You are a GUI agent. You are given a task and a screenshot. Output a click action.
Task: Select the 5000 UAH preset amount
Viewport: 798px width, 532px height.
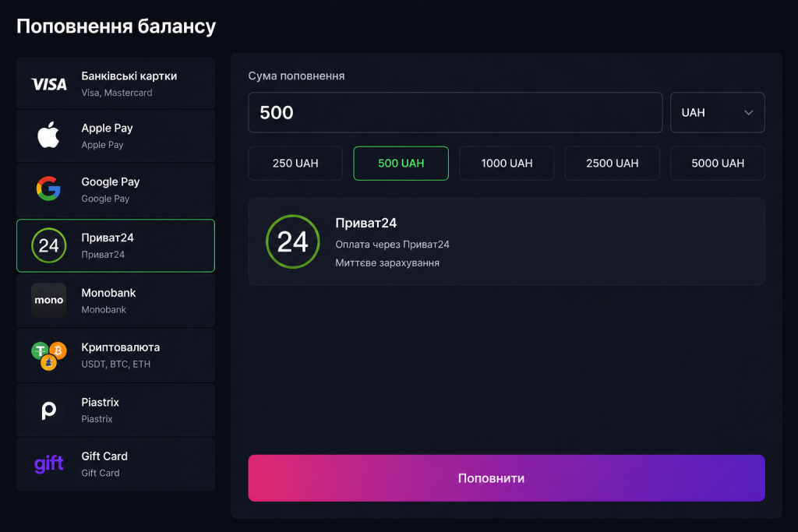(x=718, y=164)
